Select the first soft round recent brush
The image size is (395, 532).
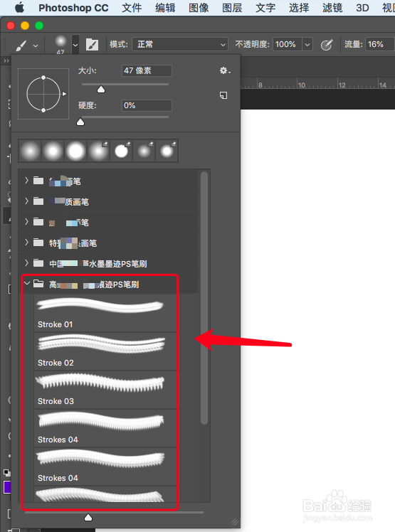coord(30,151)
